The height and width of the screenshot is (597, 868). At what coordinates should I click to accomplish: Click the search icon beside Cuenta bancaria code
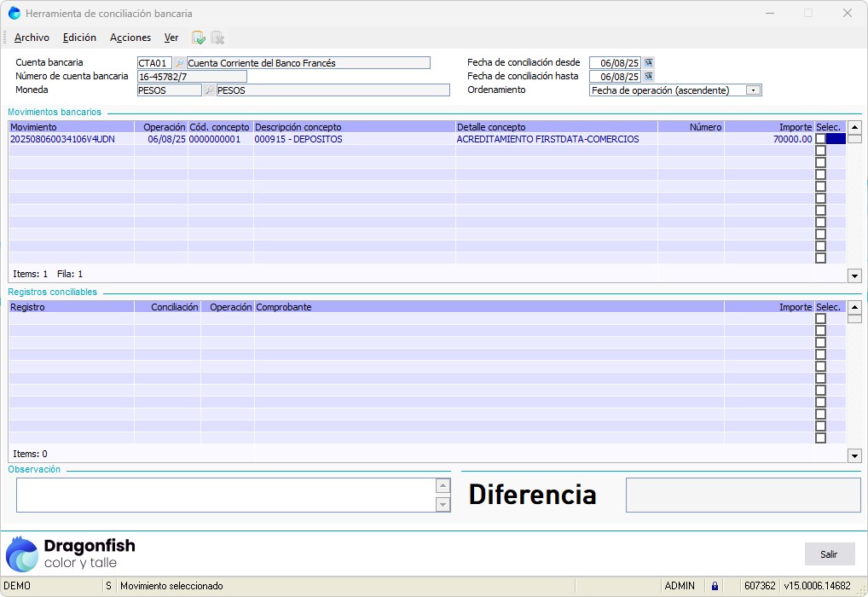point(179,63)
